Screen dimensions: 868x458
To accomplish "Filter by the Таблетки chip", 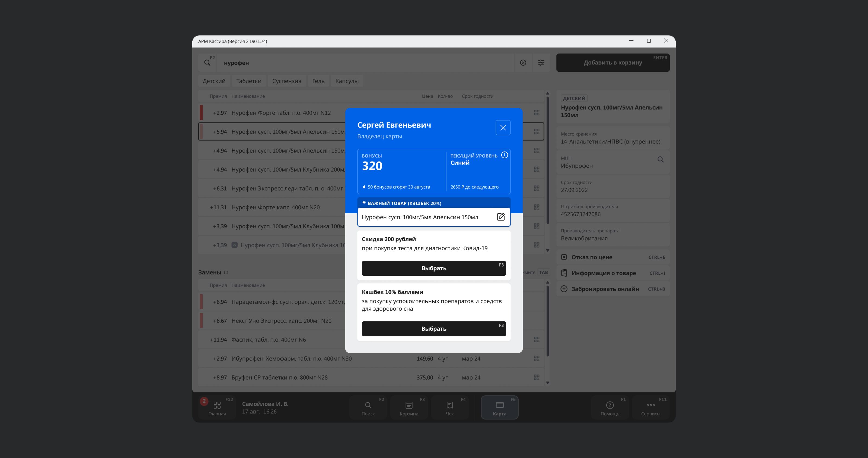I will [249, 81].
